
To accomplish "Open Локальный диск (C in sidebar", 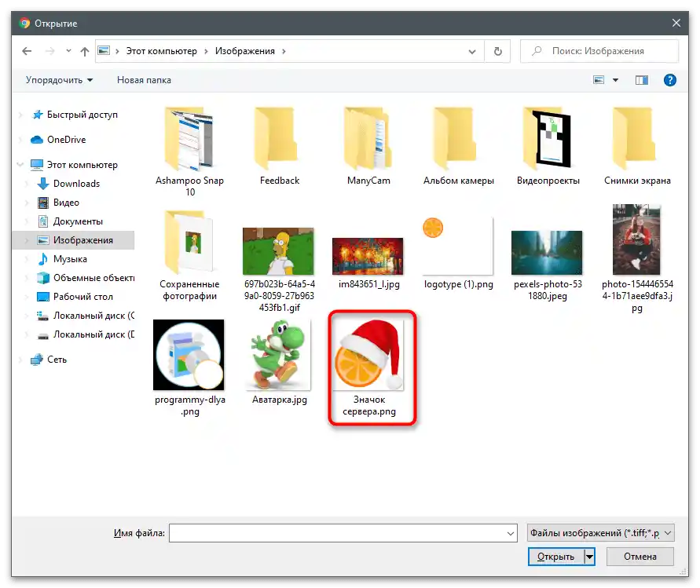I will (x=93, y=316).
